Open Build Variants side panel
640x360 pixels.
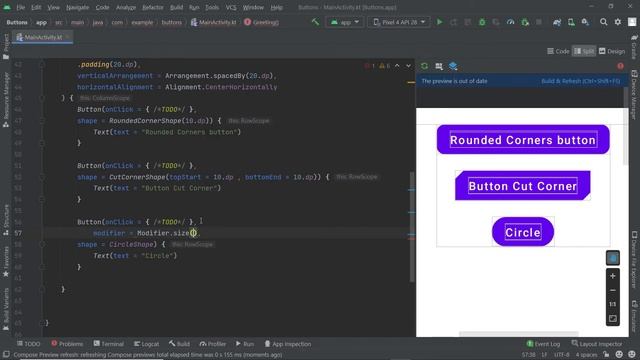(x=6, y=309)
